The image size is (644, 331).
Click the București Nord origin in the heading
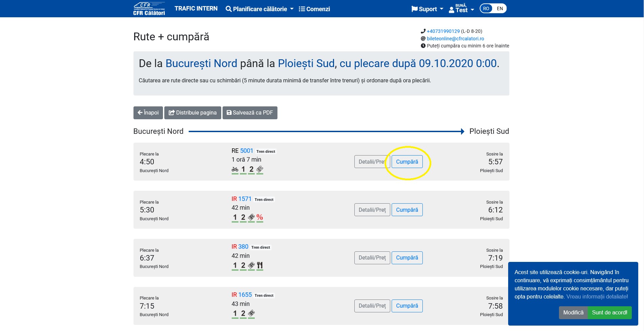(x=201, y=63)
